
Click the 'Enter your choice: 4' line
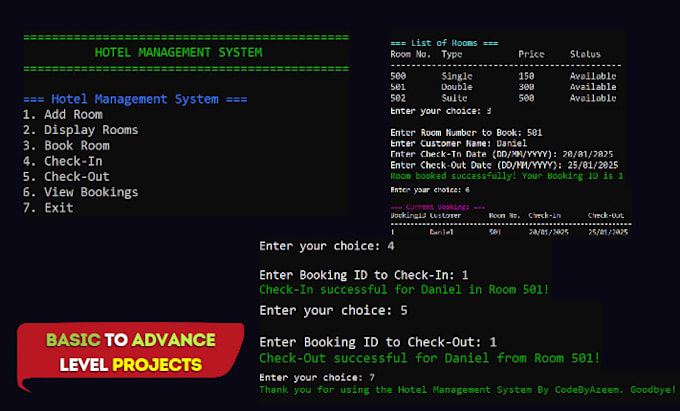pyautogui.click(x=327, y=246)
